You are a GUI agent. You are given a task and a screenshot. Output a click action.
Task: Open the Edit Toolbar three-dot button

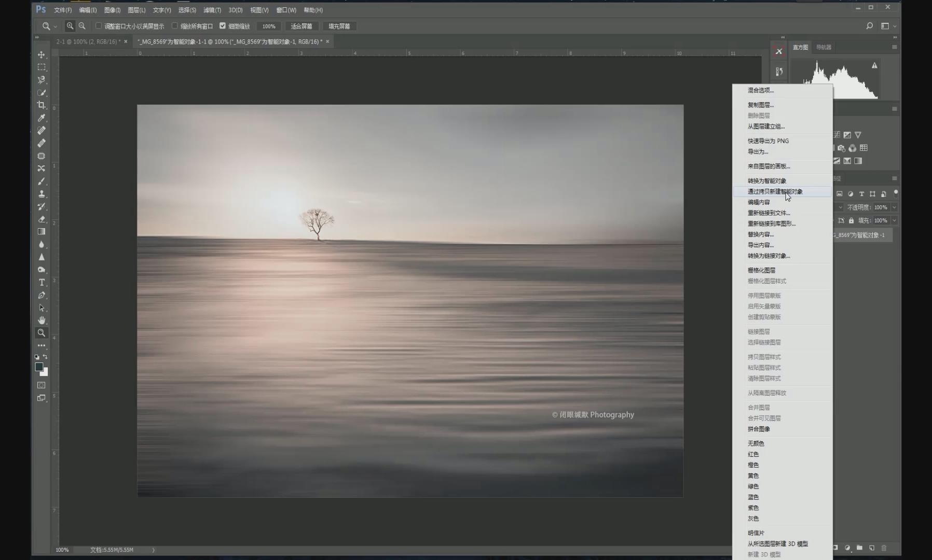tap(42, 345)
